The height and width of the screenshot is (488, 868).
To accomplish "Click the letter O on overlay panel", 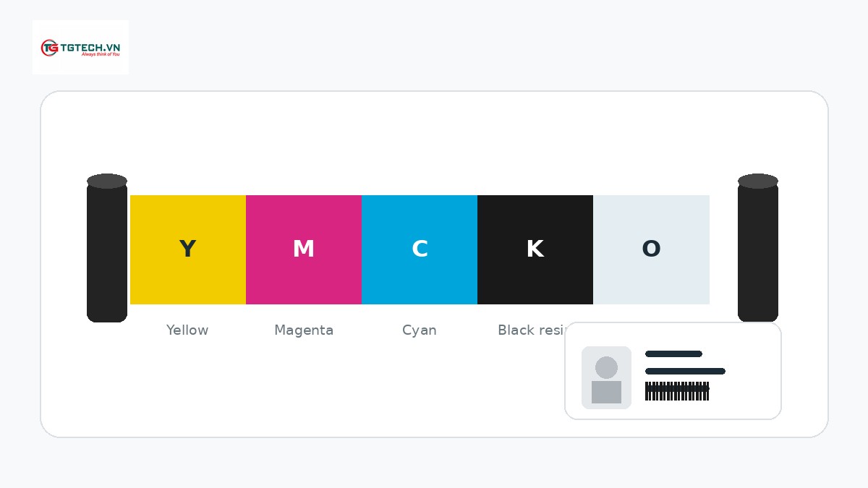I will [651, 249].
